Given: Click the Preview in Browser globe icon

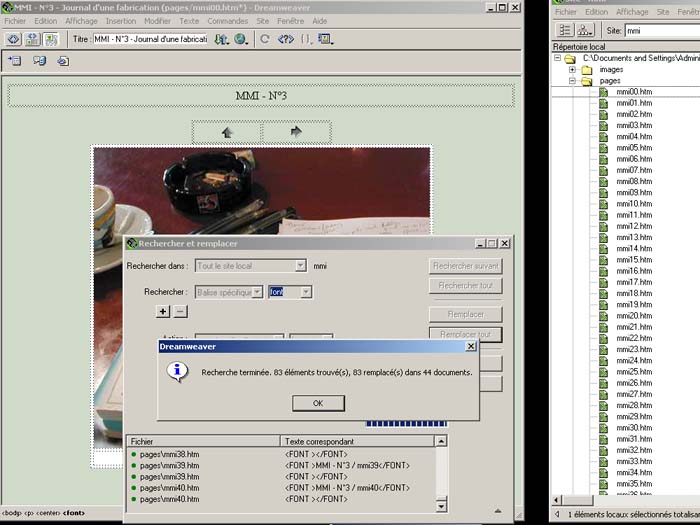Looking at the screenshot, I should tap(241, 39).
